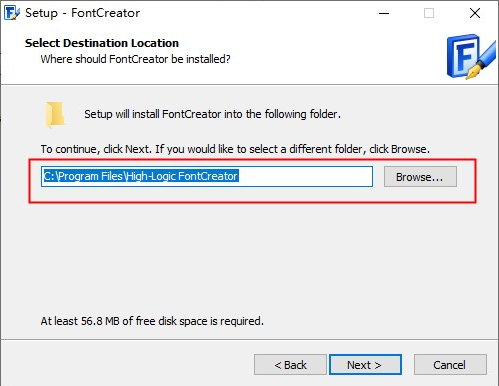
Task: Click the "Select Destination Location" heading
Action: point(102,43)
